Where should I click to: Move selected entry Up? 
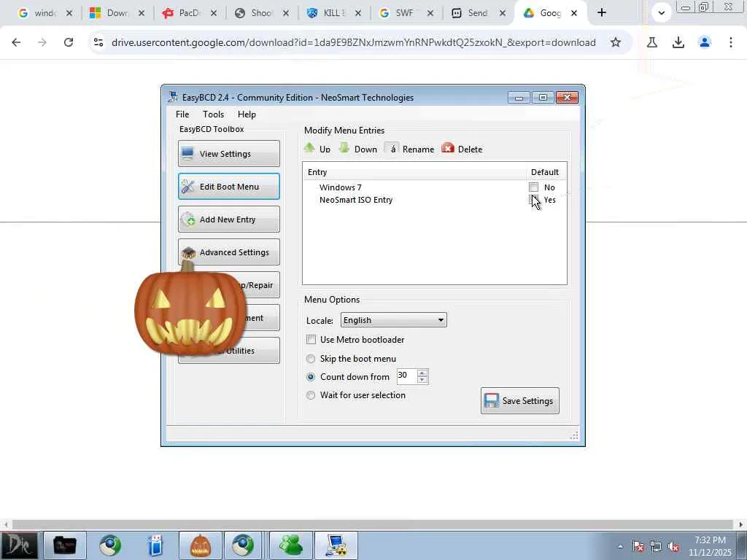317,149
